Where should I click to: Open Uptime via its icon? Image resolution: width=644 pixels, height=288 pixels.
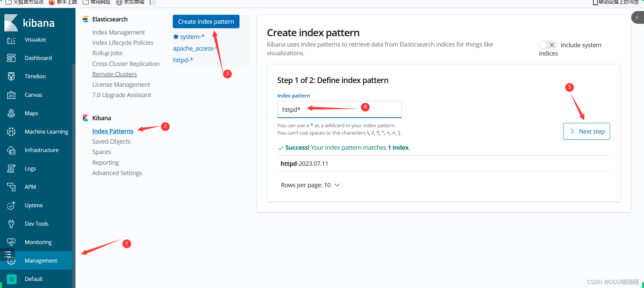coord(11,205)
